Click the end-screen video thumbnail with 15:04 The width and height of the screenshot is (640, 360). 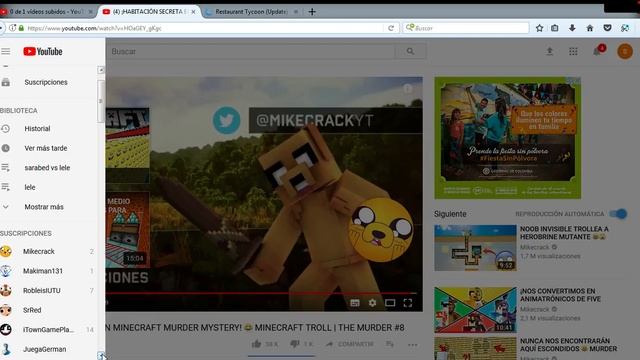click(127, 229)
